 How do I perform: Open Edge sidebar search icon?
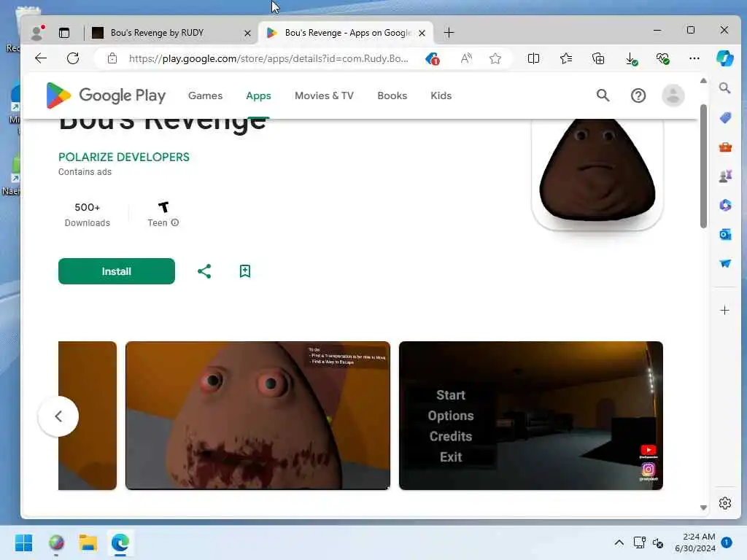point(724,88)
